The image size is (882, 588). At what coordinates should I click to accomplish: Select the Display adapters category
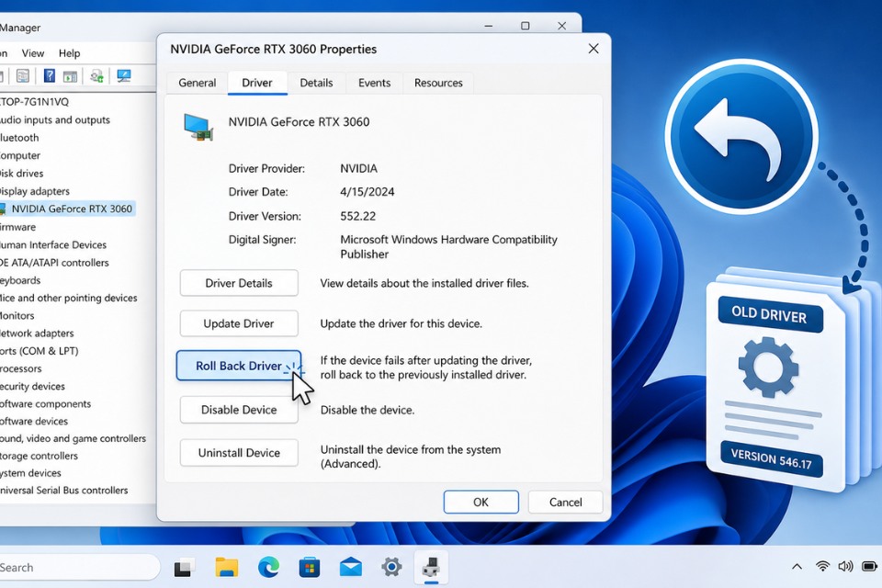point(35,191)
